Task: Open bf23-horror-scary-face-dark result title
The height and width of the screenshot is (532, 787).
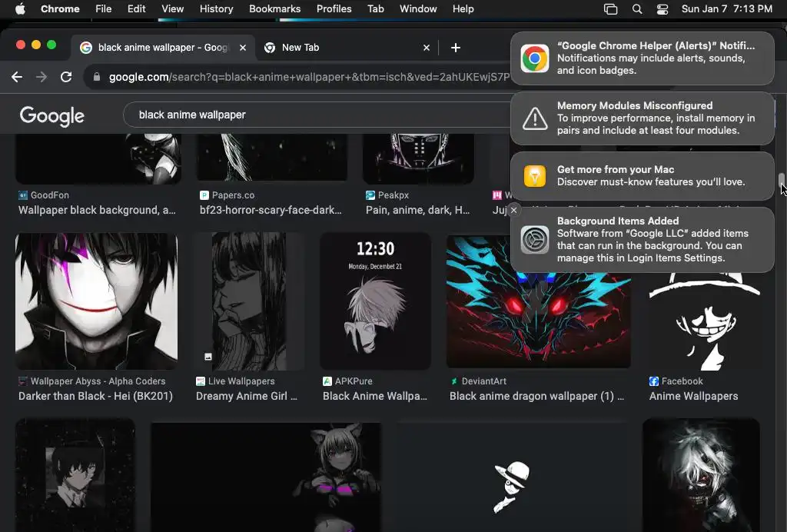Action: coord(271,211)
